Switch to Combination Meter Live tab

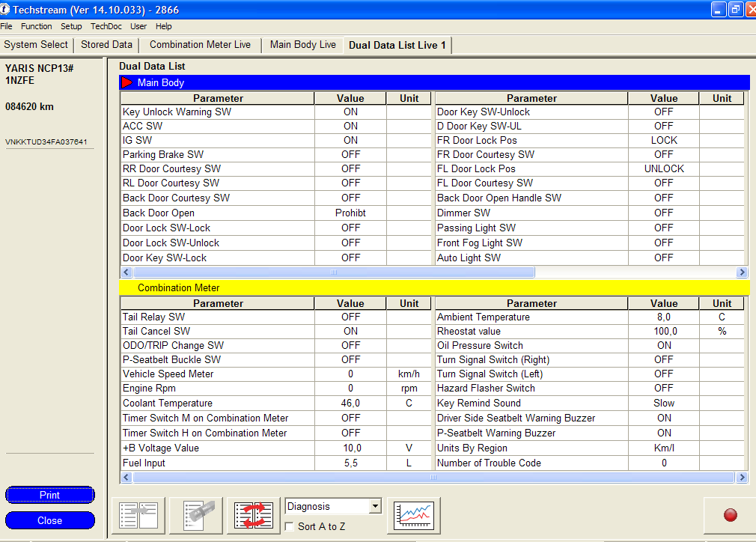click(x=200, y=45)
